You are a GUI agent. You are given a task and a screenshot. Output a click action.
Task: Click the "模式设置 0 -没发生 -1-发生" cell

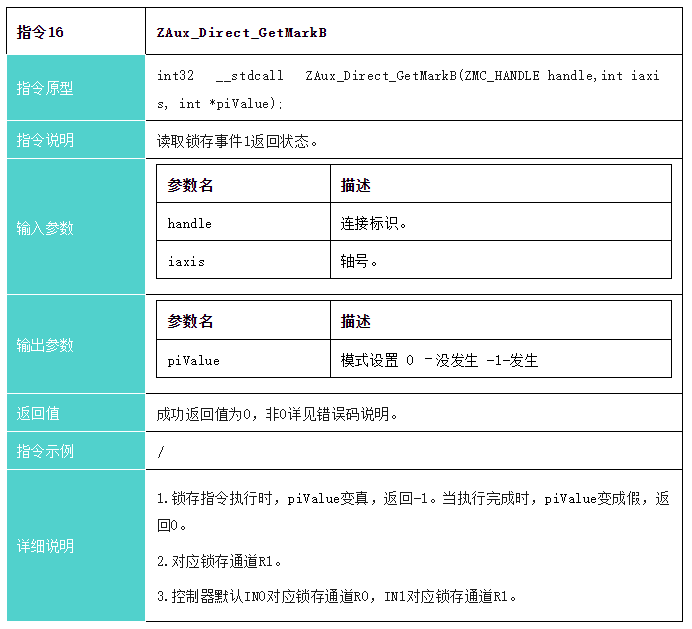[501, 359]
